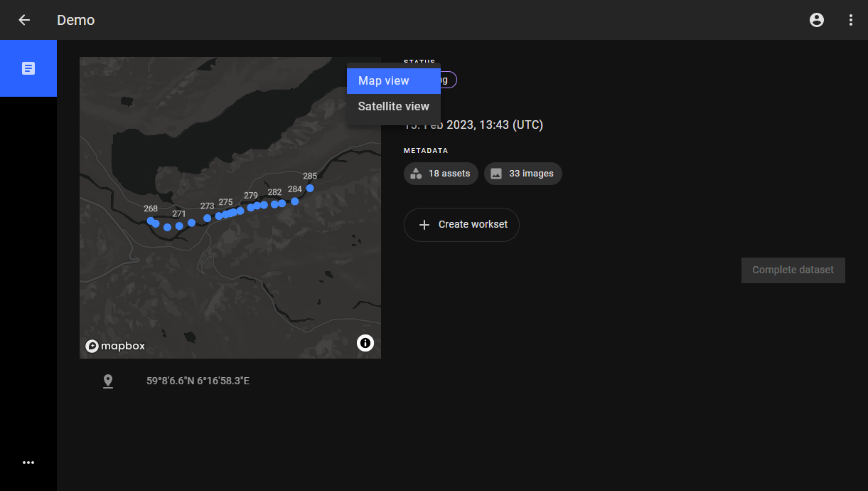Click the map marker labeled 268
Screen dimensions: 868x491
click(151, 221)
